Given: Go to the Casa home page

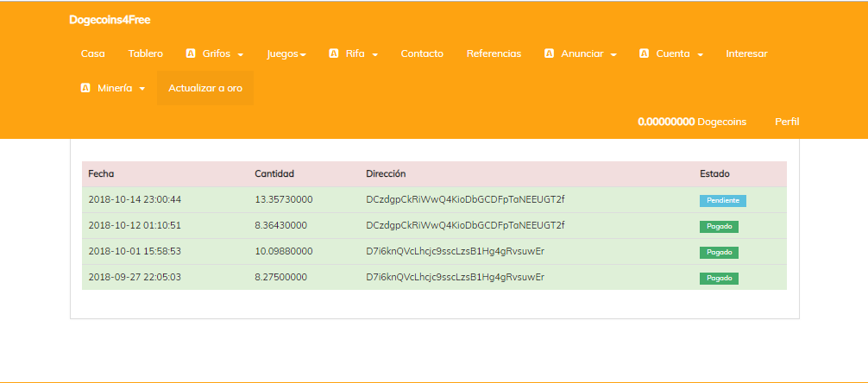Looking at the screenshot, I should [x=93, y=53].
